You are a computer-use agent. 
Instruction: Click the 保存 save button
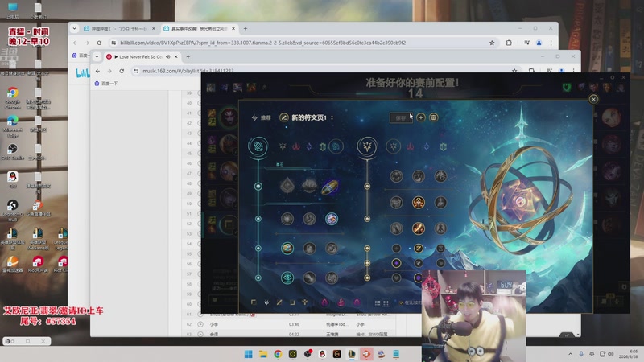pos(401,117)
